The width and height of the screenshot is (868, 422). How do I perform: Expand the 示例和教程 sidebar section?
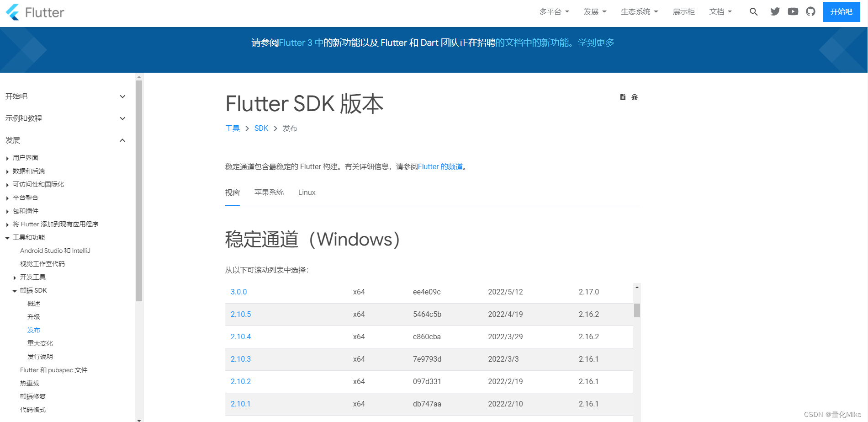65,118
